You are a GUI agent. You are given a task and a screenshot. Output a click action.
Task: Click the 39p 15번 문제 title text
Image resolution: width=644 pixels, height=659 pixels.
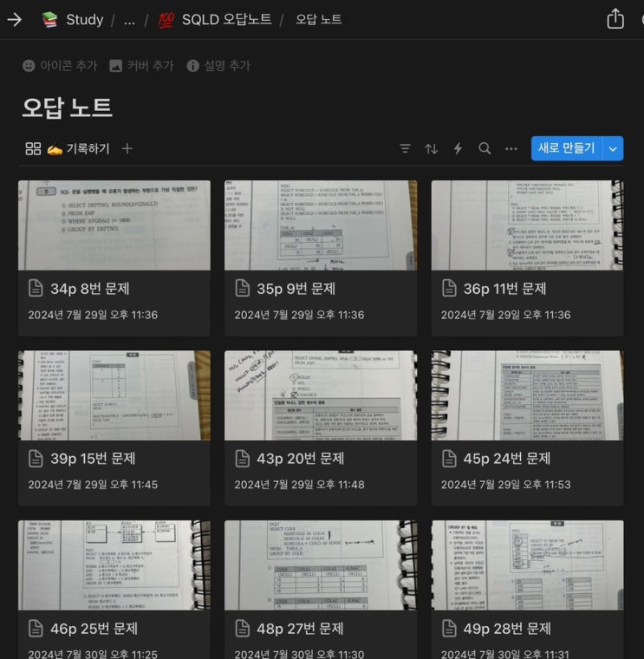[93, 459]
